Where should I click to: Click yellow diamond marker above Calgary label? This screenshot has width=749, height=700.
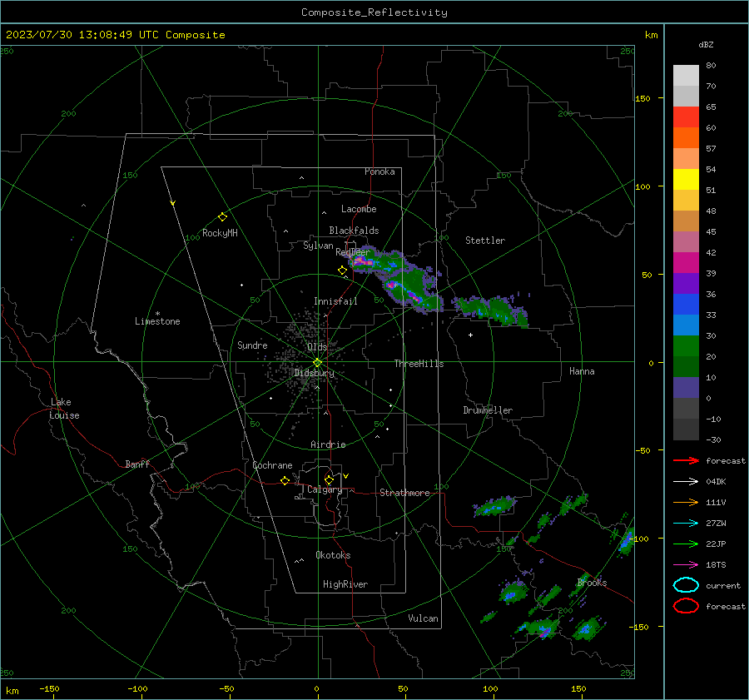329,479
